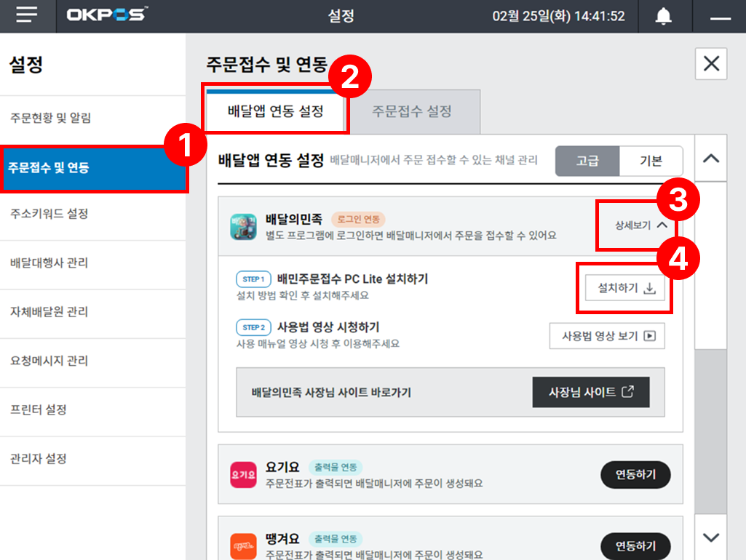The height and width of the screenshot is (560, 746).
Task: Click the 배달의민족 app icon
Action: pos(244,226)
